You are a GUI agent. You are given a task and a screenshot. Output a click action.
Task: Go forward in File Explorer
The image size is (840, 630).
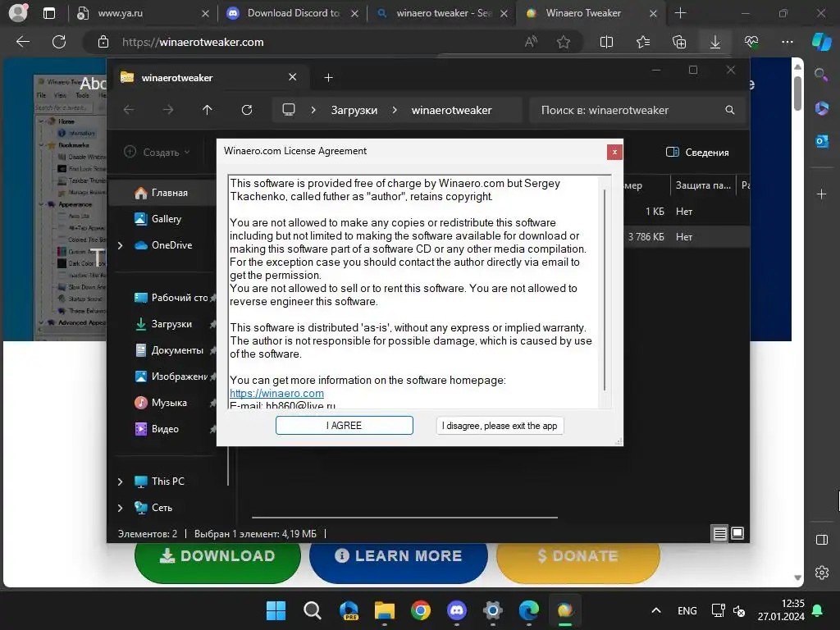coord(168,110)
